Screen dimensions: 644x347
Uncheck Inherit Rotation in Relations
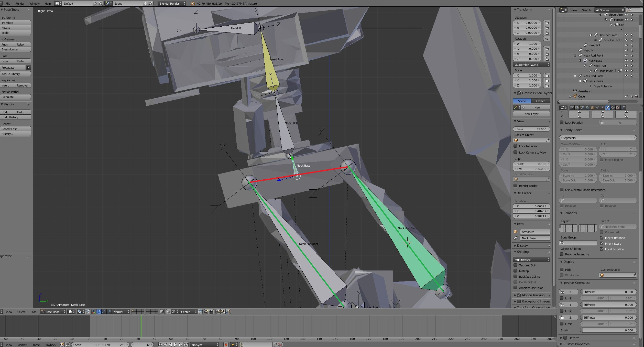[x=602, y=238]
